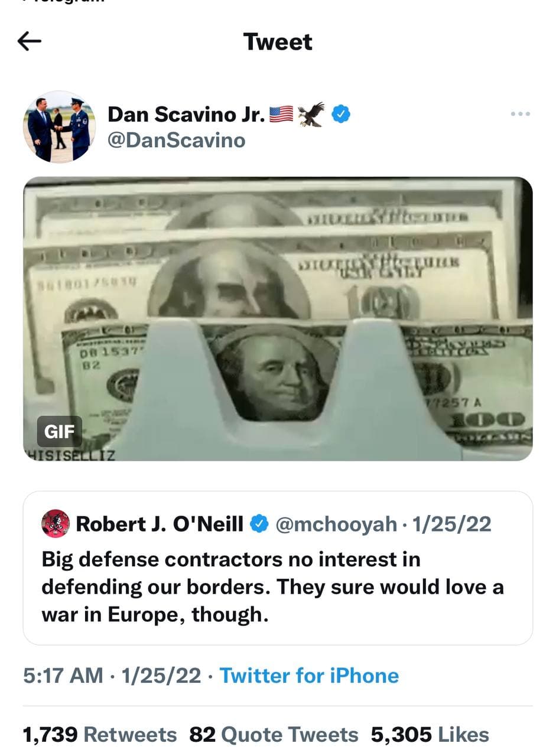Tap the eagle emoji beside the name

click(311, 114)
